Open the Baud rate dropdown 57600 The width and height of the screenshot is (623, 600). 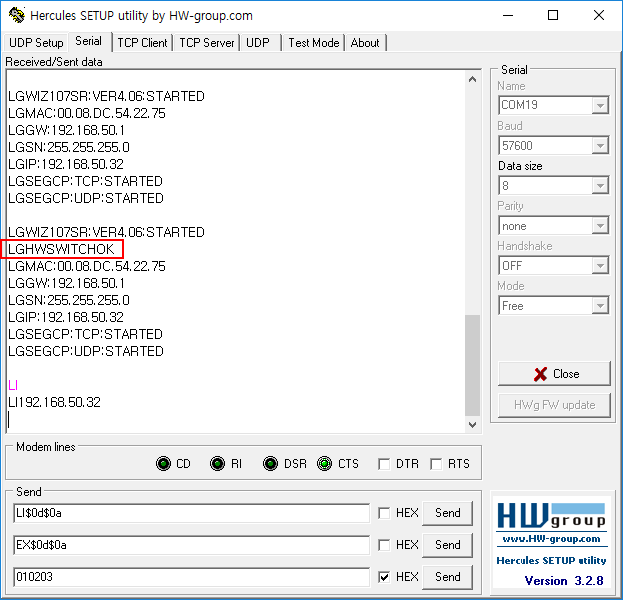(600, 145)
